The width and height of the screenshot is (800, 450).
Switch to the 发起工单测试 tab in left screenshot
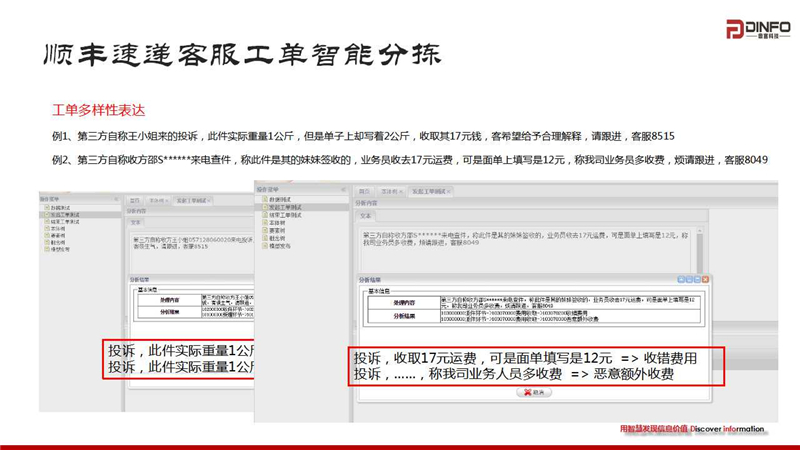191,200
